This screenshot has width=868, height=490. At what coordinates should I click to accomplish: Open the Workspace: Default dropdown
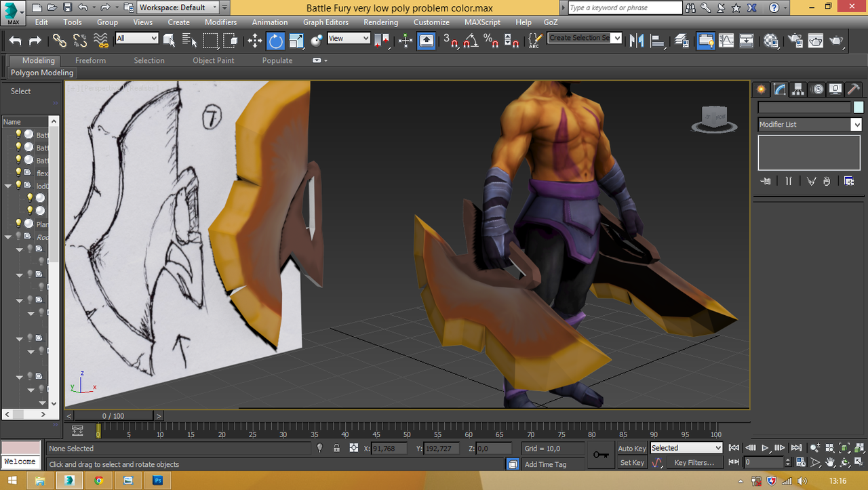coord(178,7)
